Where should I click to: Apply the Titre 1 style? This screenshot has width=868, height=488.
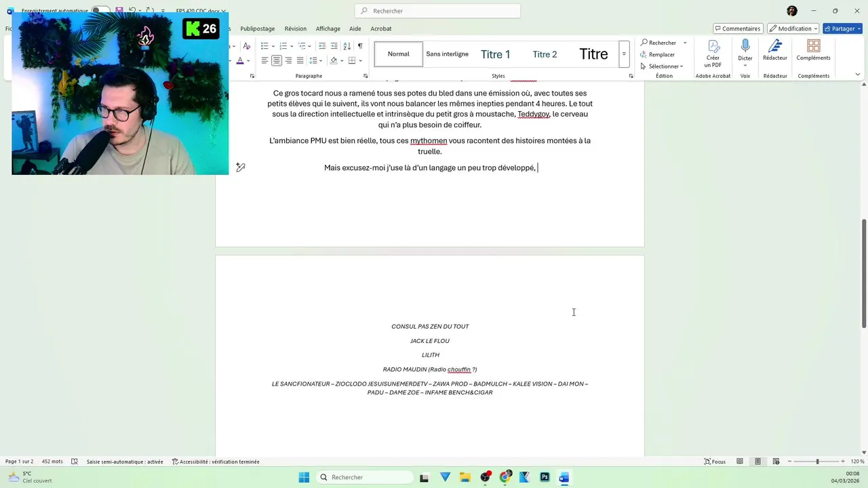tap(496, 54)
